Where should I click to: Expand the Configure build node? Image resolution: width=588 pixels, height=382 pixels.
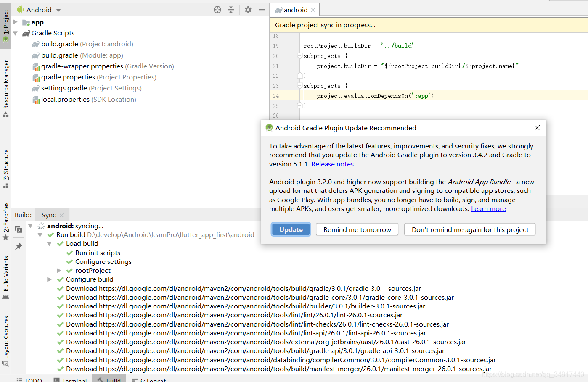(x=49, y=279)
